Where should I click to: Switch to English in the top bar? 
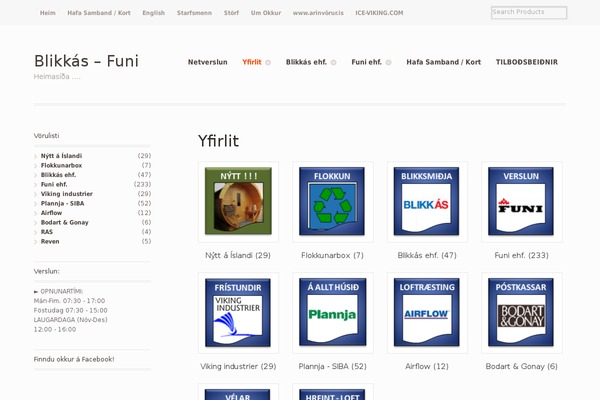(x=153, y=13)
